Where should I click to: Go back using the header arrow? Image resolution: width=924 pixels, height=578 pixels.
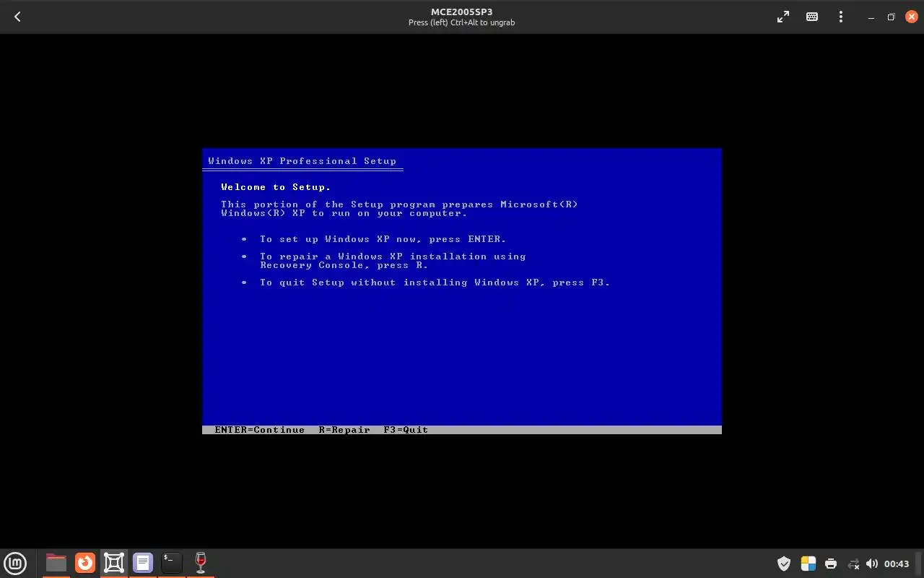(17, 17)
